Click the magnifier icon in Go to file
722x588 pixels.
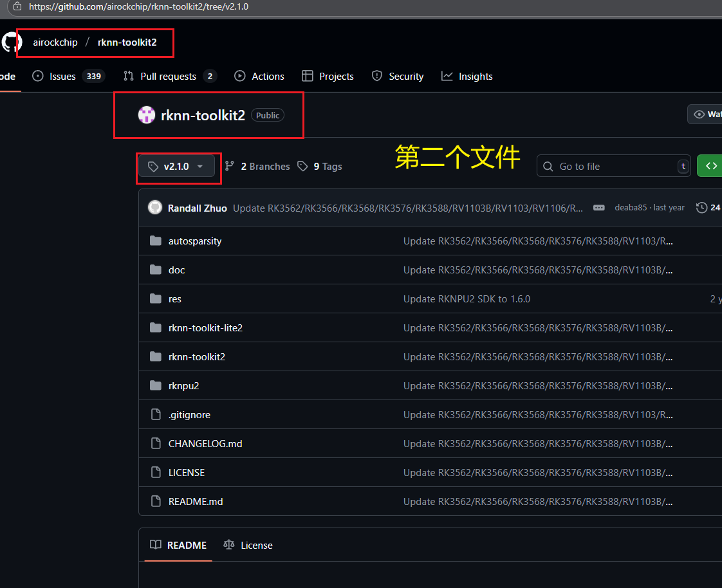click(548, 166)
